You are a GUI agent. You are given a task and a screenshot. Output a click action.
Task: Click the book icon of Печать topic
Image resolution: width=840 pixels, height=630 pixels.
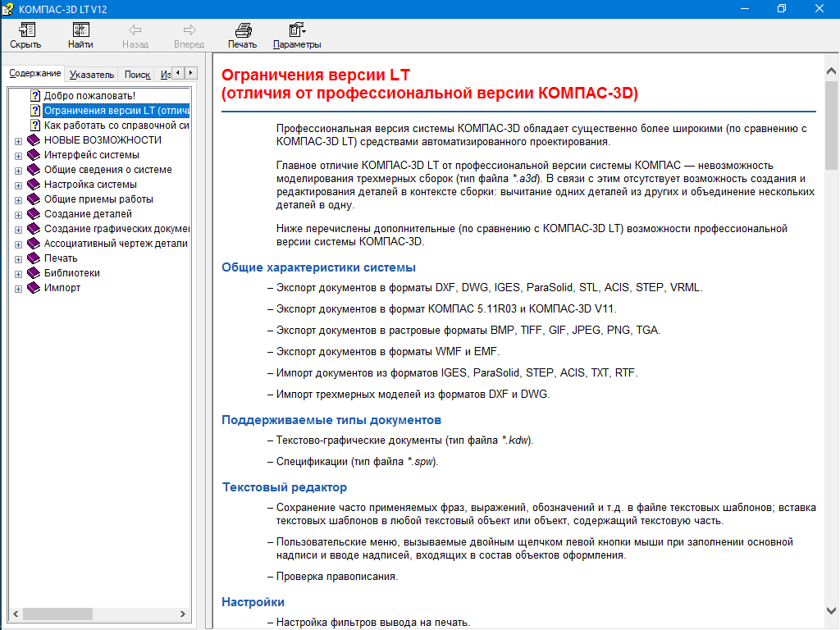point(34,258)
